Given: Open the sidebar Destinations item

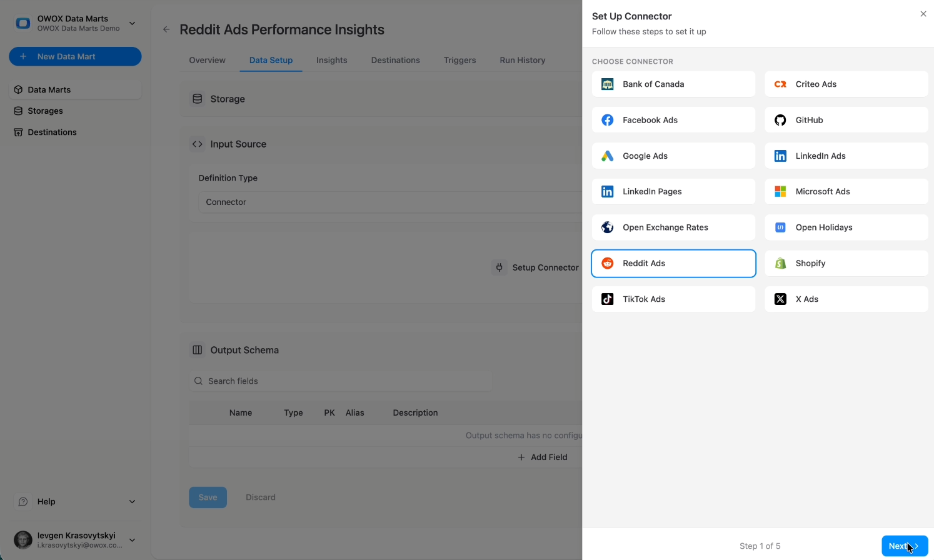Looking at the screenshot, I should click(75, 132).
